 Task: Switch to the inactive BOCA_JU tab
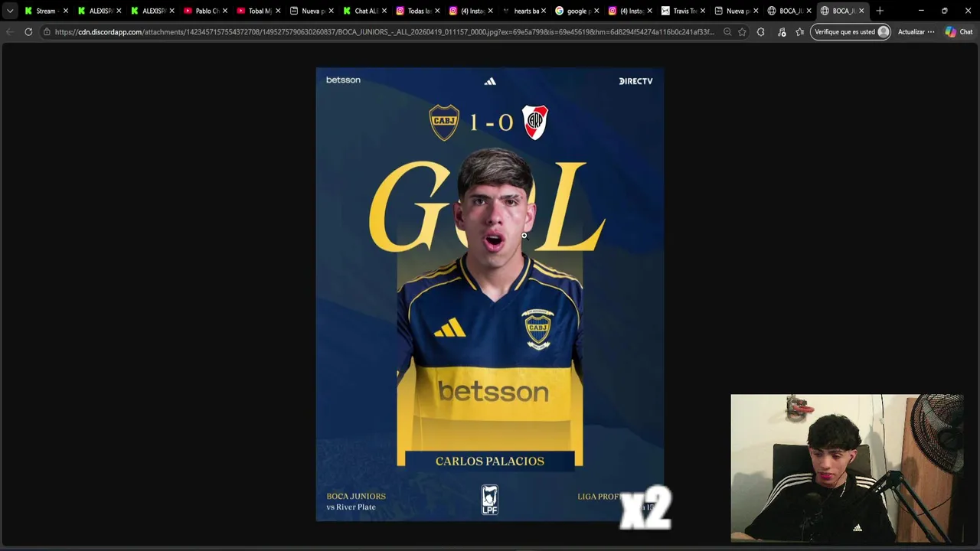[x=789, y=11]
